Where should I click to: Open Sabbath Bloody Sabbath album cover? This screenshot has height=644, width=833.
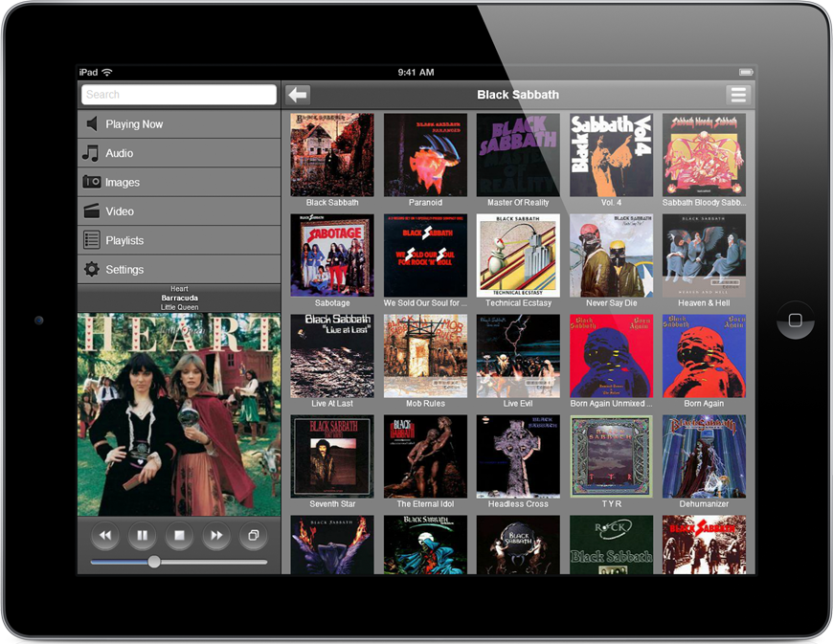coord(704,155)
